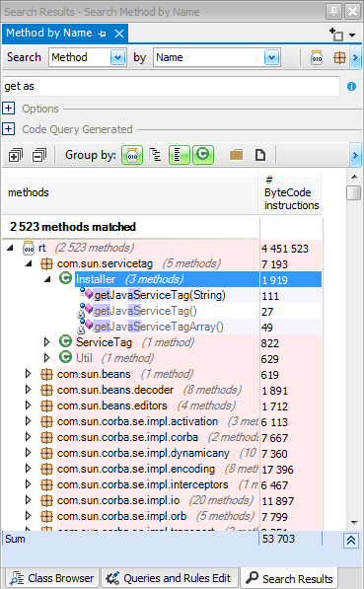Click the new search tab icon
This screenshot has width=364, height=589.
(x=336, y=35)
